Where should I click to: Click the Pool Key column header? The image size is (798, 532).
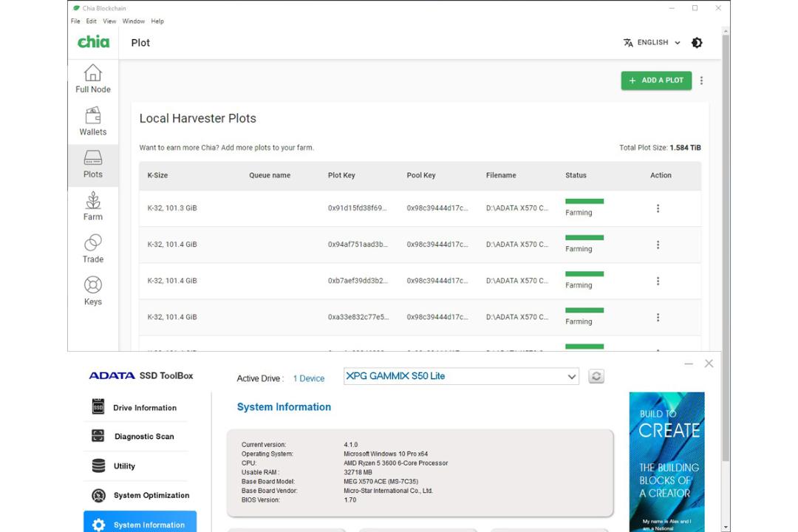421,175
